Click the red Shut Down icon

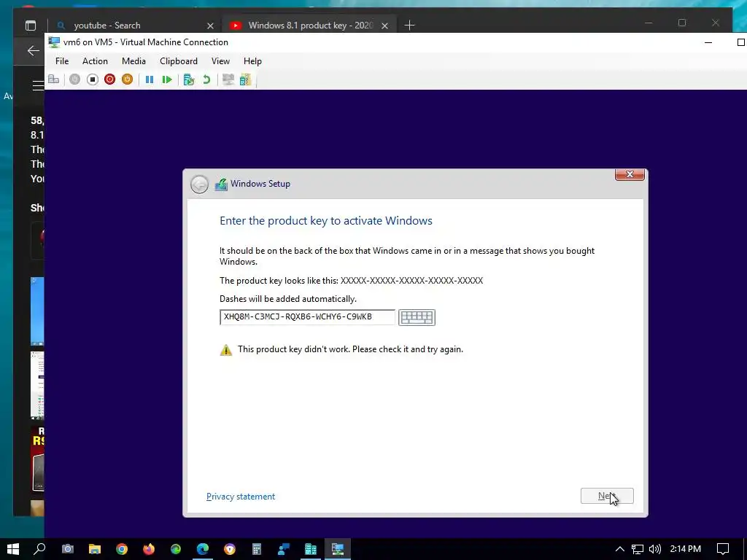[x=110, y=79]
